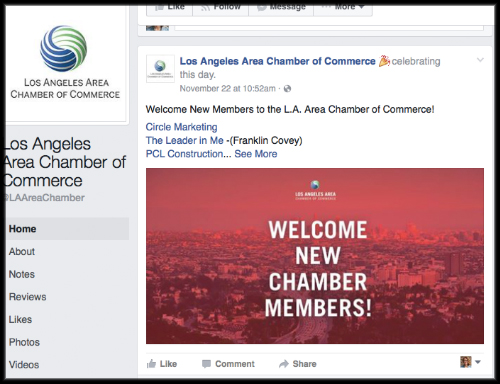This screenshot has width=500, height=384.
Task: Open the post options chevron menu
Action: [x=480, y=60]
